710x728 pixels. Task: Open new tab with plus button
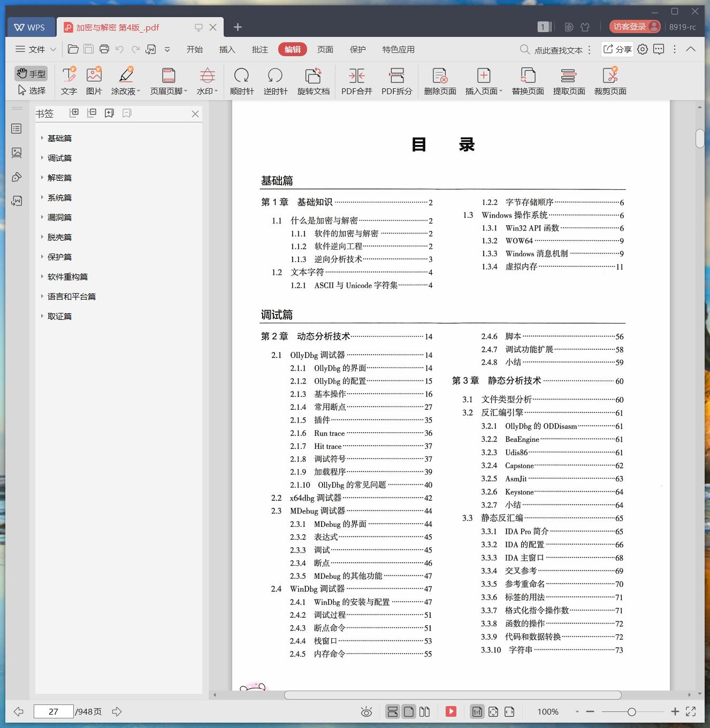(238, 27)
